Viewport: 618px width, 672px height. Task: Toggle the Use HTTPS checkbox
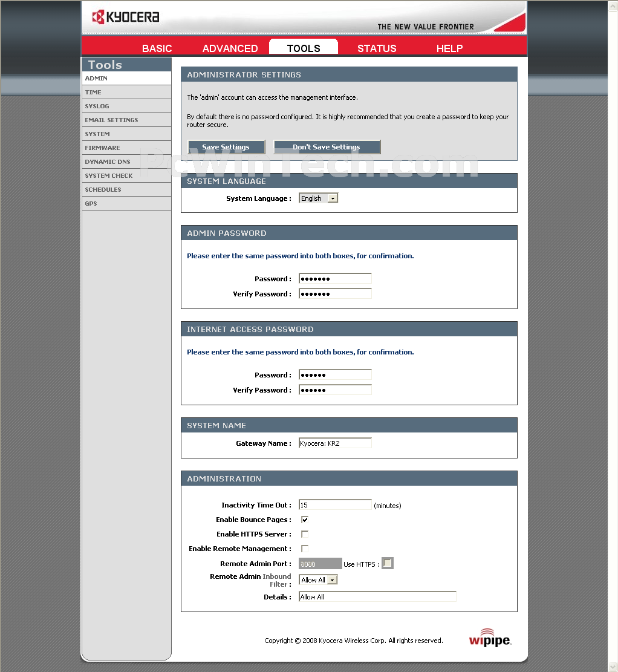388,563
